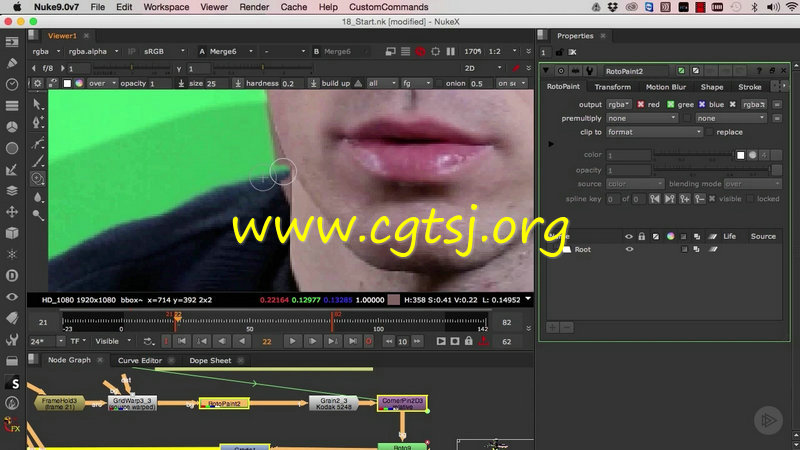The width and height of the screenshot is (800, 450).
Task: Open the Views eye menu
Action: [12, 297]
